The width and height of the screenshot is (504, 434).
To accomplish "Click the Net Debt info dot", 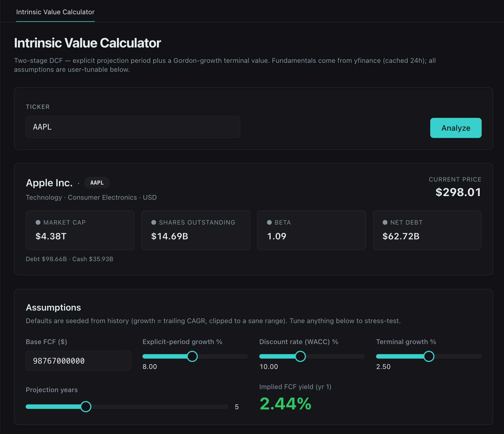I will pyautogui.click(x=385, y=222).
